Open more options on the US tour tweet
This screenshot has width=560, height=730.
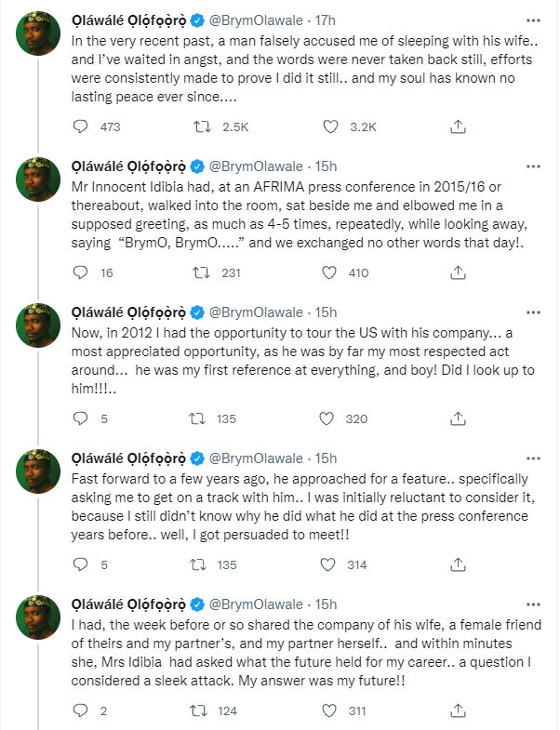533,312
